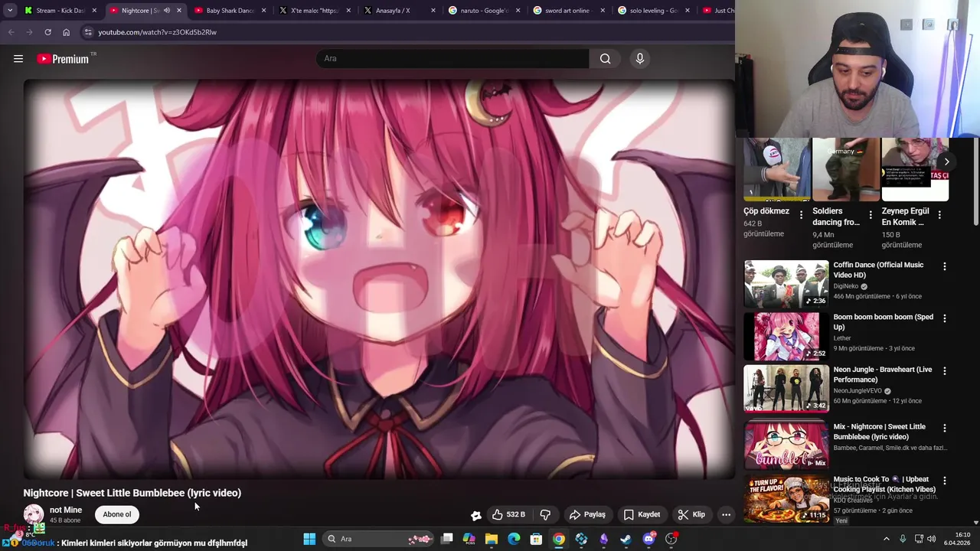The height and width of the screenshot is (551, 980).
Task: Open options menu for Music to Cook To
Action: (x=944, y=481)
